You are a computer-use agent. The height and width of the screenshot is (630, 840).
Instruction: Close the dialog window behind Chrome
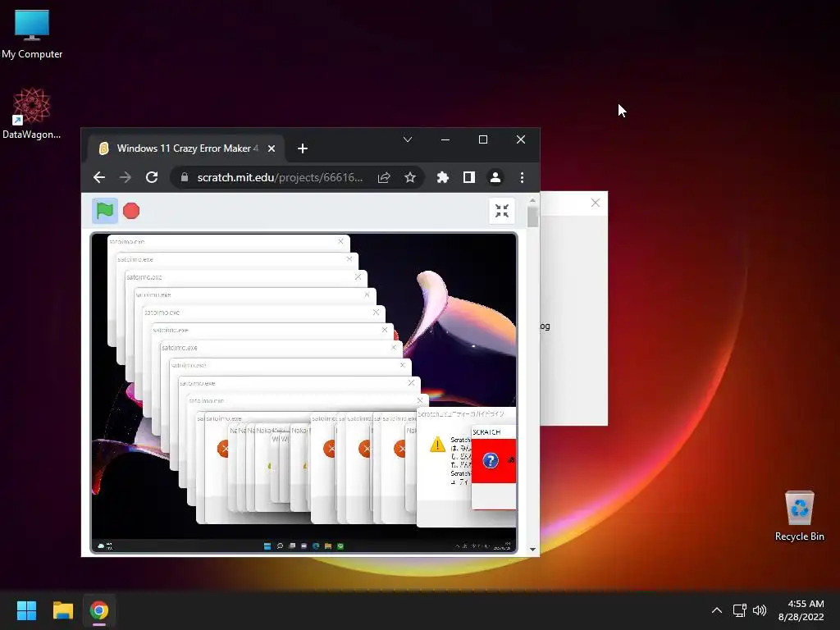[x=596, y=203]
